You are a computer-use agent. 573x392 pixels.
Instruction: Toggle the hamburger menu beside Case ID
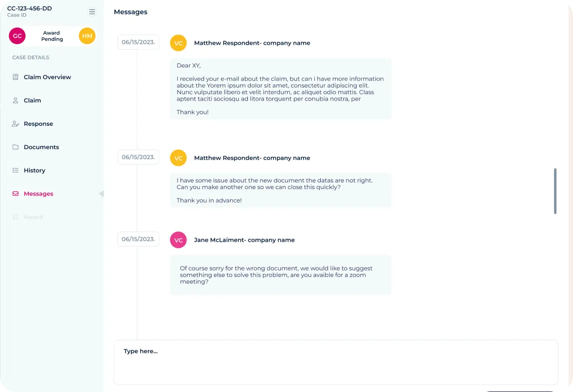pos(92,12)
